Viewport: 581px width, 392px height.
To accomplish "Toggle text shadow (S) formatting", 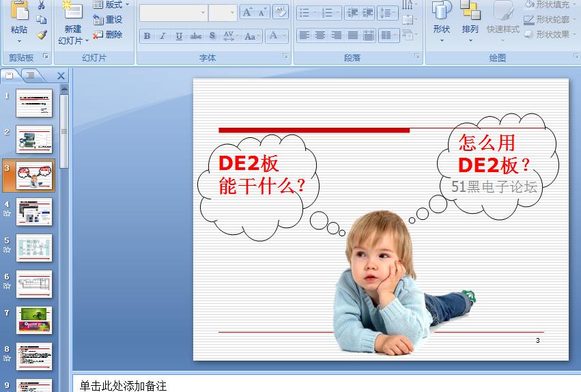I will [x=212, y=36].
